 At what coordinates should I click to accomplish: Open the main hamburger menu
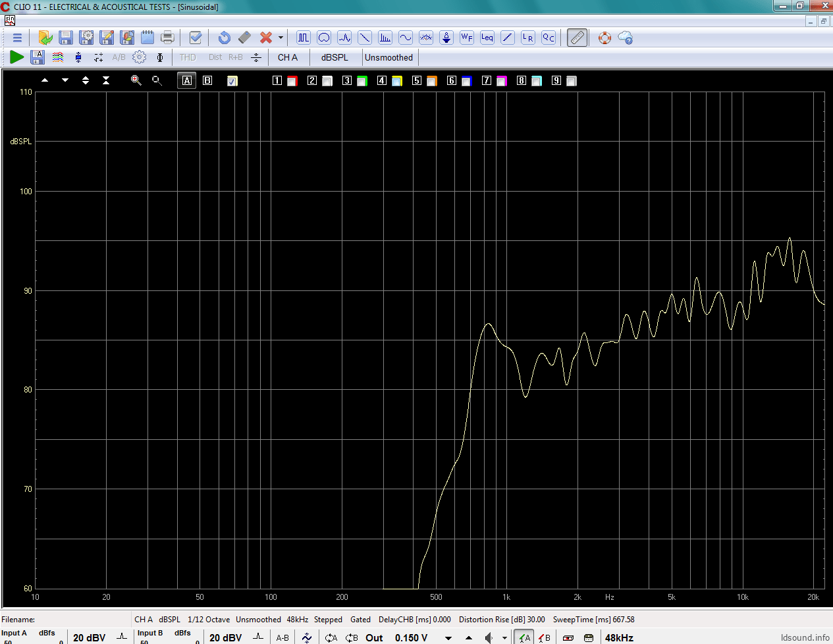coord(17,38)
